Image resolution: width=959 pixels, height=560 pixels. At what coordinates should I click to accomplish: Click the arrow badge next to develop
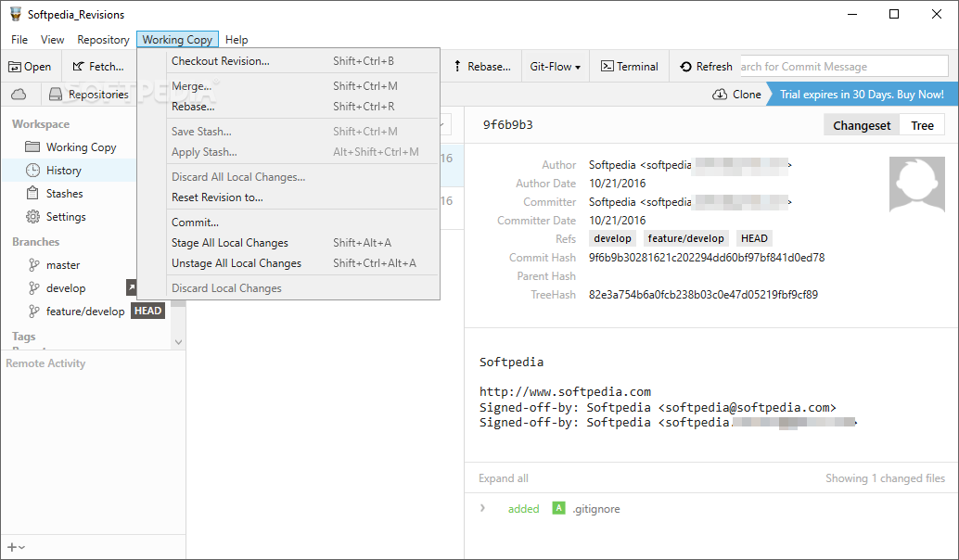[131, 287]
